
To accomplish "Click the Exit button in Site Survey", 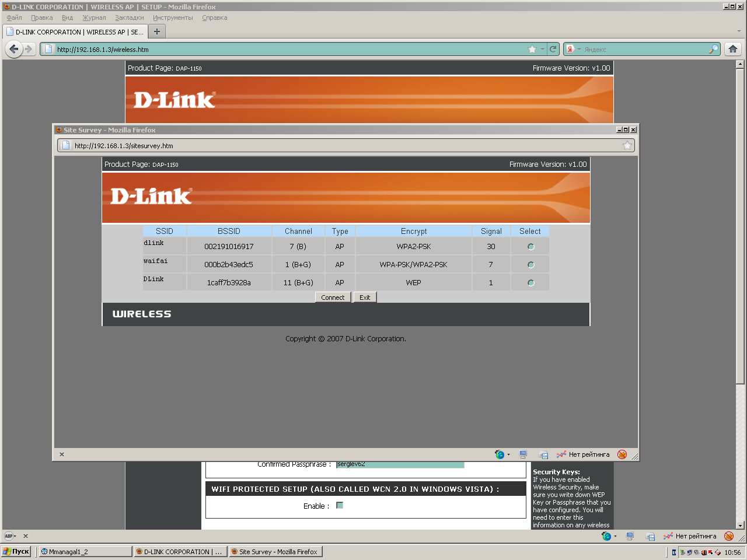I will click(x=365, y=297).
